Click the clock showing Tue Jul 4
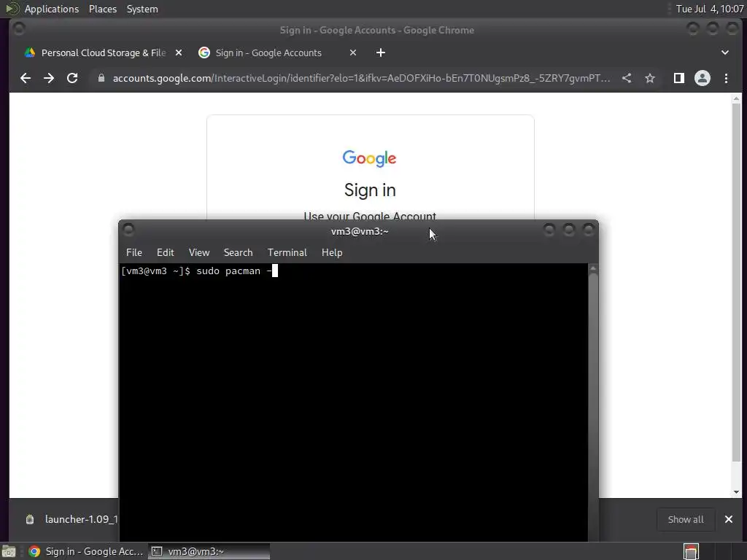 click(x=709, y=9)
